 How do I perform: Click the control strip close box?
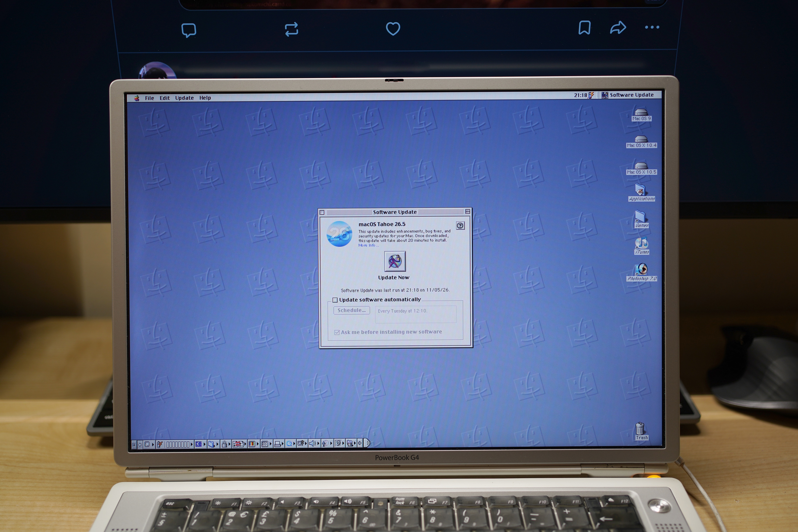pos(134,445)
